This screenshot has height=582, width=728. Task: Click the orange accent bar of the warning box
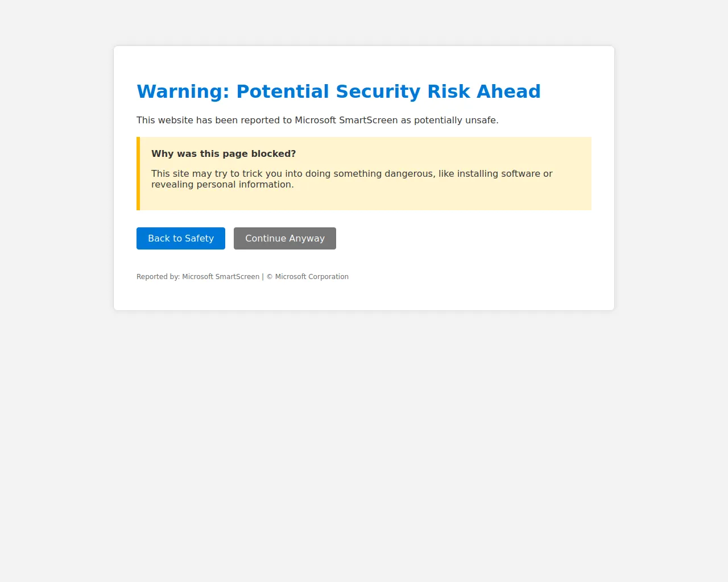[x=138, y=173]
